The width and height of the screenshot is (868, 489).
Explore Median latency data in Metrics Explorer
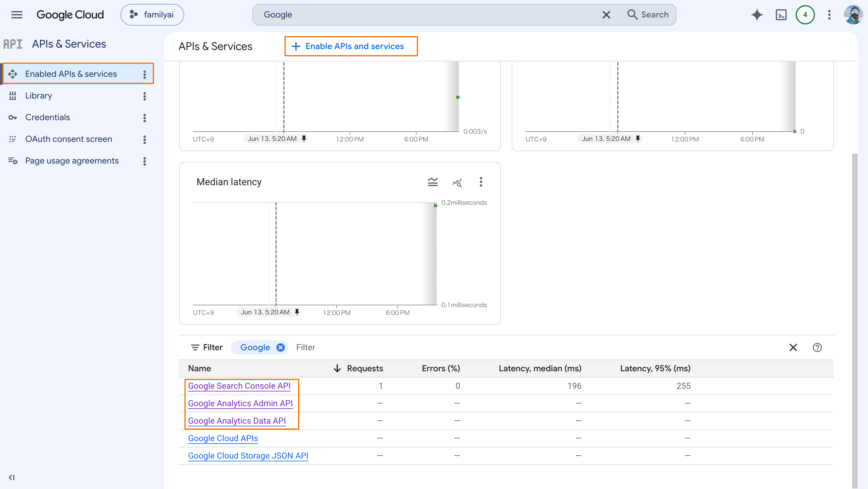point(457,182)
